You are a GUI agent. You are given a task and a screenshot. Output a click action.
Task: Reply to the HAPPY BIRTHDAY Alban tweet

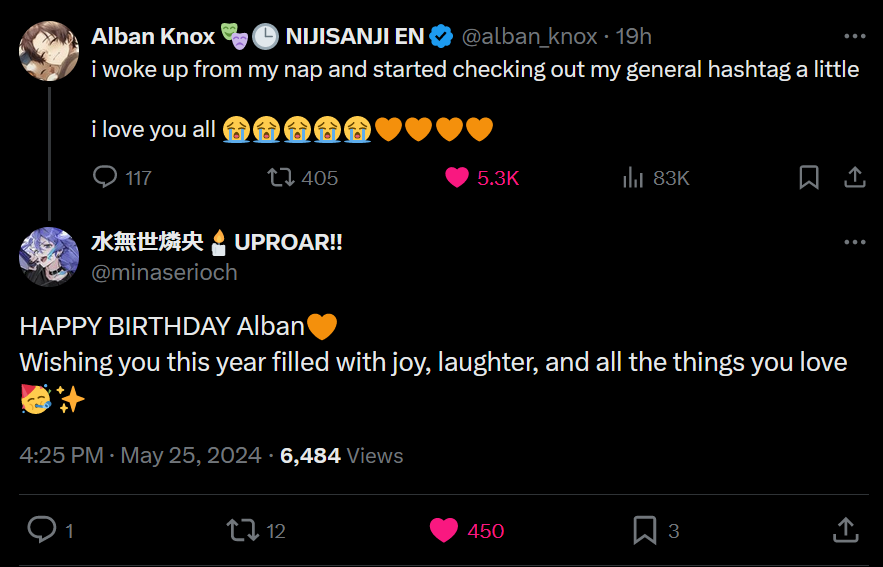(x=42, y=530)
